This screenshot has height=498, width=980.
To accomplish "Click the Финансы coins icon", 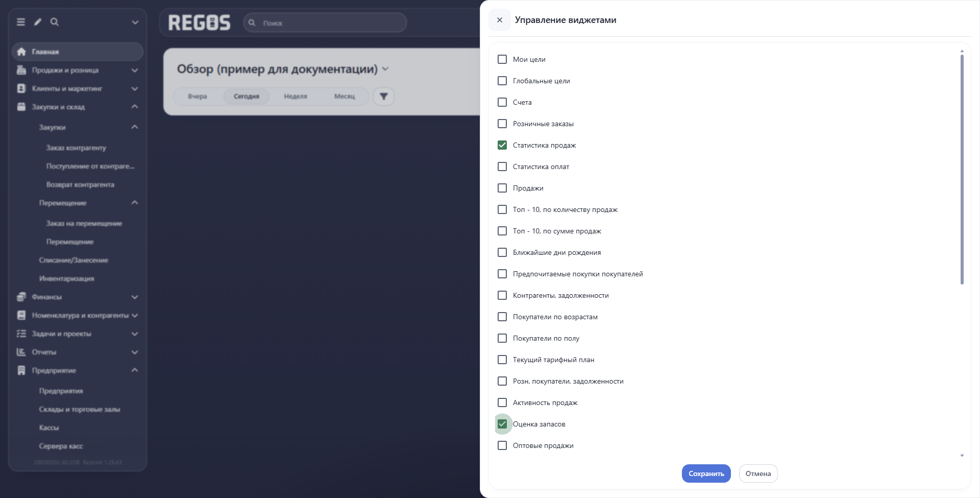I will click(x=21, y=297).
